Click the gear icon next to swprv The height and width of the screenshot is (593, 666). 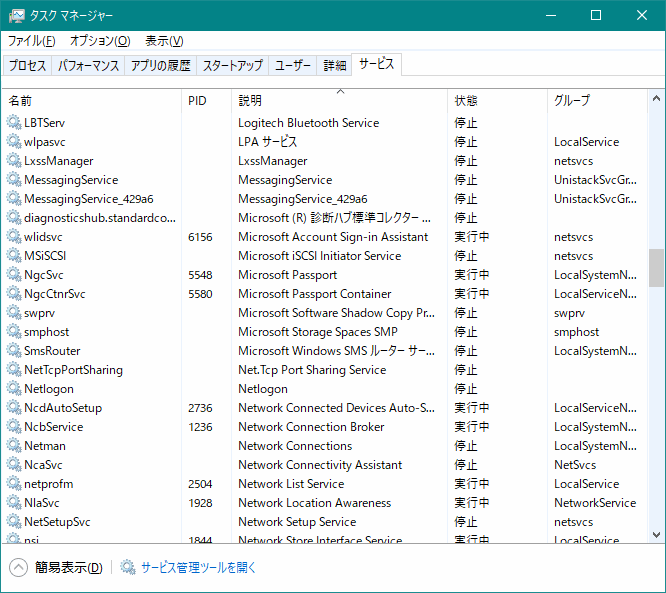click(14, 313)
